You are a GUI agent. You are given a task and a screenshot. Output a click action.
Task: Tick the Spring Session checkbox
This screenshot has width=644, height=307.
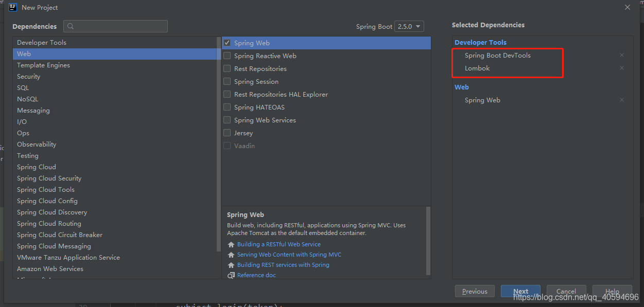click(227, 81)
